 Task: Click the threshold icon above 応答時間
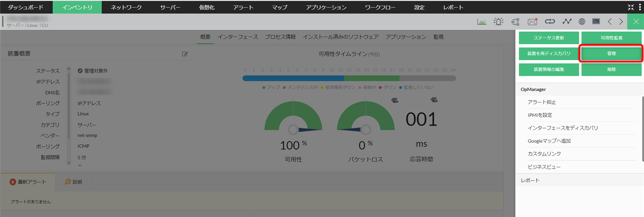click(434, 100)
